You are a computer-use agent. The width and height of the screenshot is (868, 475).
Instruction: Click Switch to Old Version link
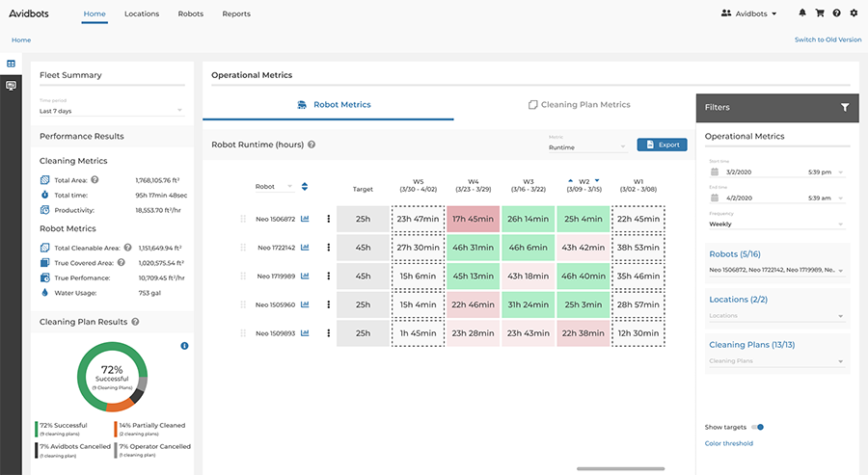click(x=827, y=40)
